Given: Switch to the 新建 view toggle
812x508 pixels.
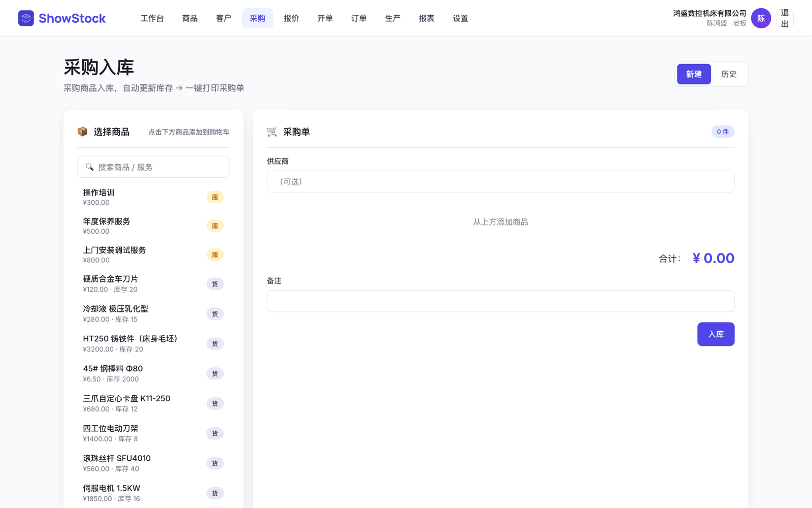Looking at the screenshot, I should coord(694,74).
